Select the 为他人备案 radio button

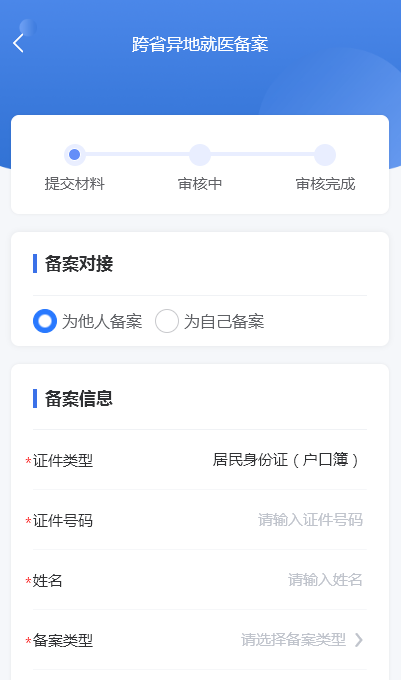(45, 321)
